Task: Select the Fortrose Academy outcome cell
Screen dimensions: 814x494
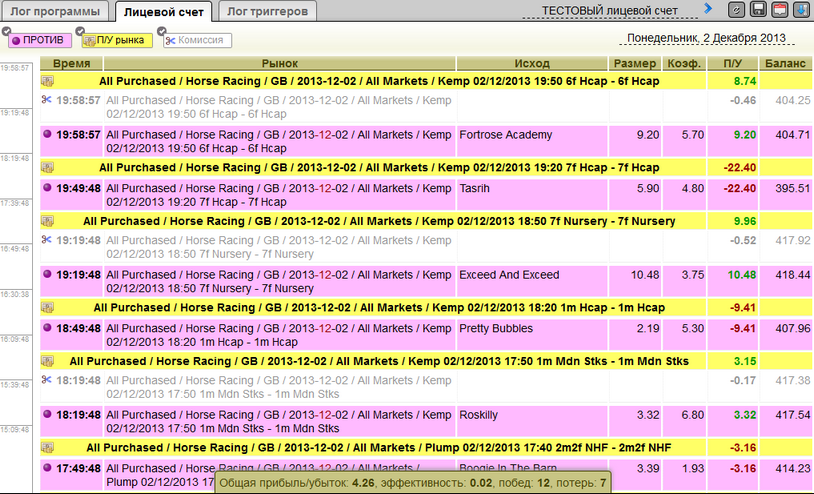Action: click(532, 141)
